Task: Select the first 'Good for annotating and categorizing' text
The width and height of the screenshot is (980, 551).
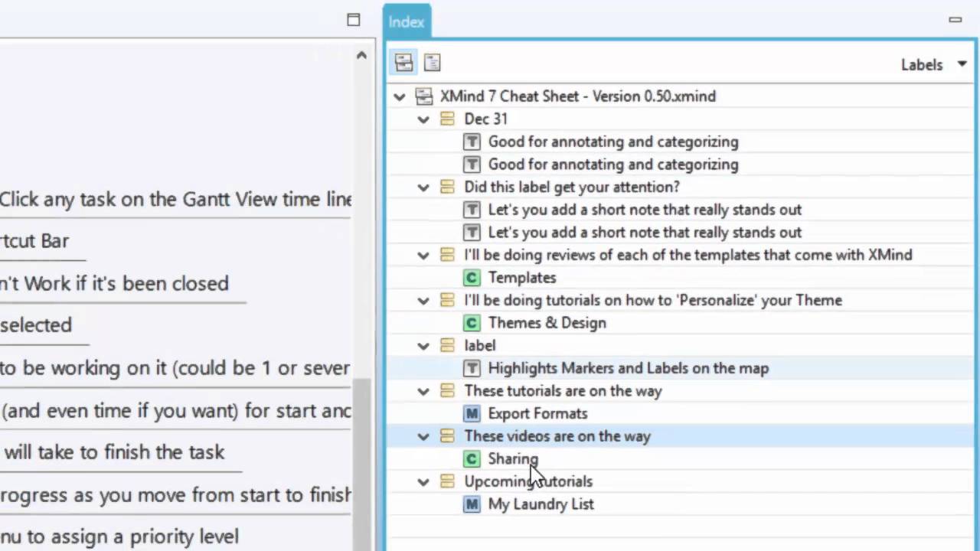Action: click(x=613, y=142)
